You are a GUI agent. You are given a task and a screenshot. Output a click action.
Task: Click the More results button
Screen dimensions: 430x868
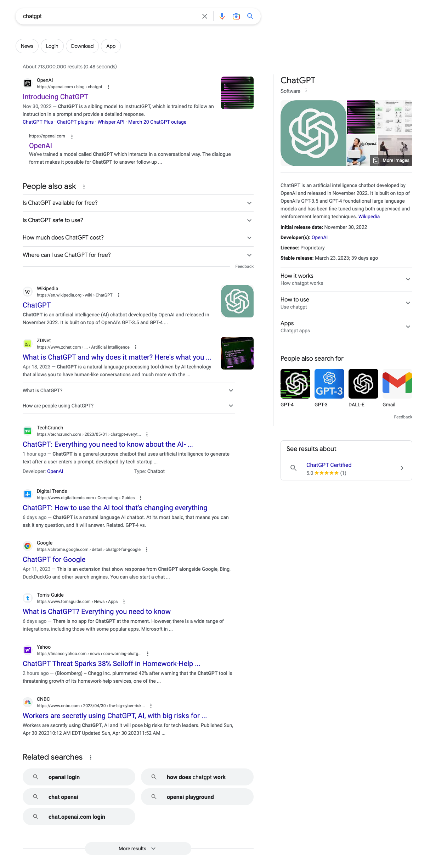coord(138,849)
